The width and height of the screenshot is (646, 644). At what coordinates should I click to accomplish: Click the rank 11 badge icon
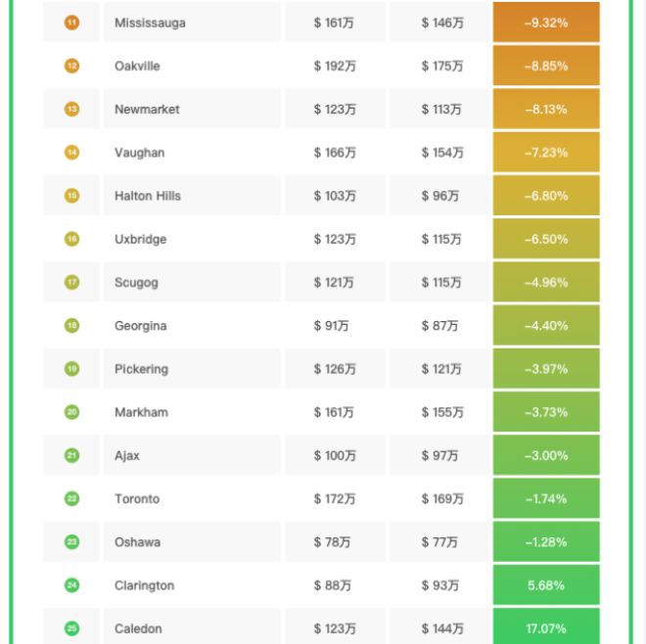[x=71, y=23]
